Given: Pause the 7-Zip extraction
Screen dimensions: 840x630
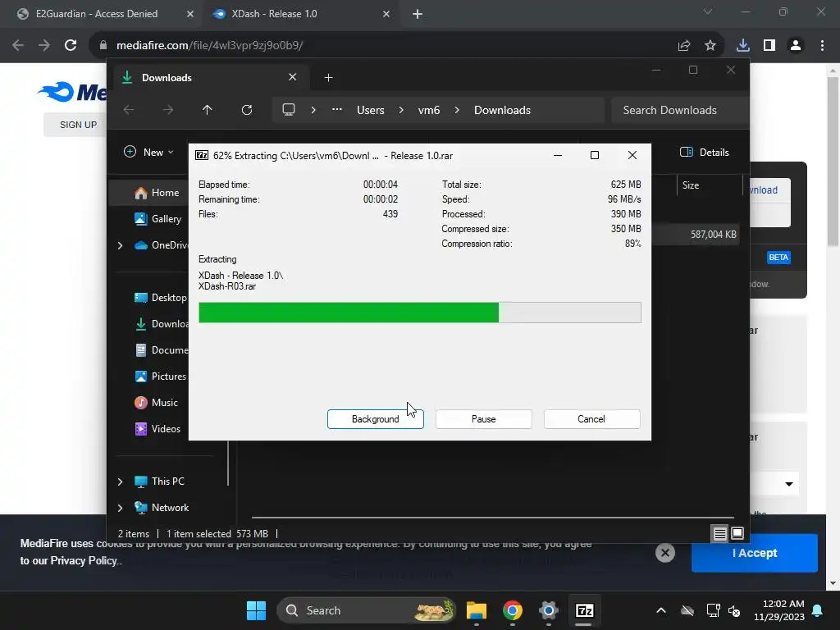Looking at the screenshot, I should click(483, 419).
